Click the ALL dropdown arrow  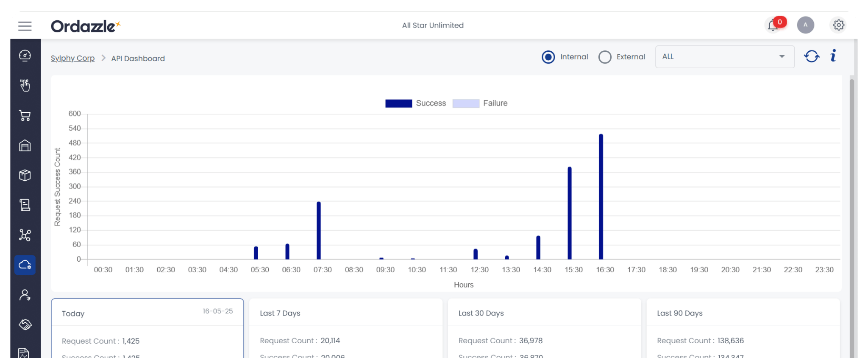pyautogui.click(x=782, y=57)
